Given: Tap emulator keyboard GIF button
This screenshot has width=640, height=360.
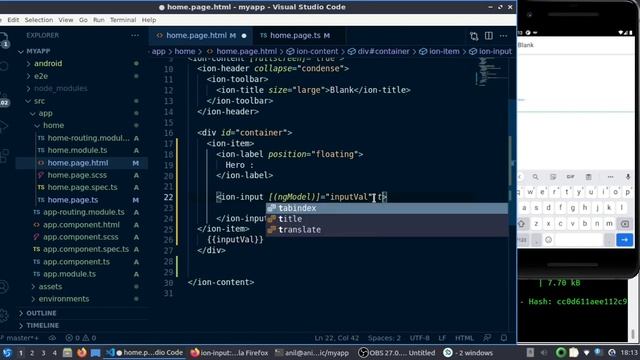Looking at the screenshot, I should coord(570,177).
